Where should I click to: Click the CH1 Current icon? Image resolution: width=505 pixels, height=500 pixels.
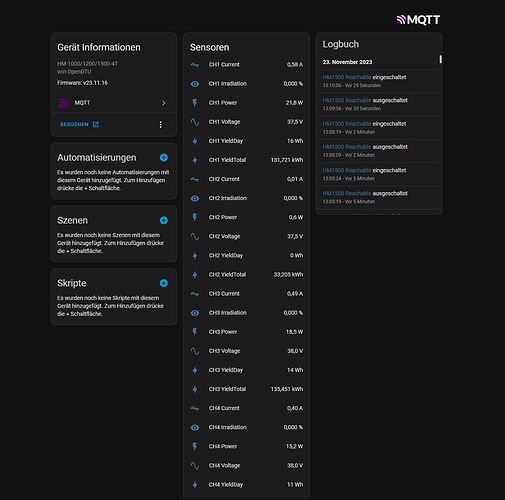(195, 65)
